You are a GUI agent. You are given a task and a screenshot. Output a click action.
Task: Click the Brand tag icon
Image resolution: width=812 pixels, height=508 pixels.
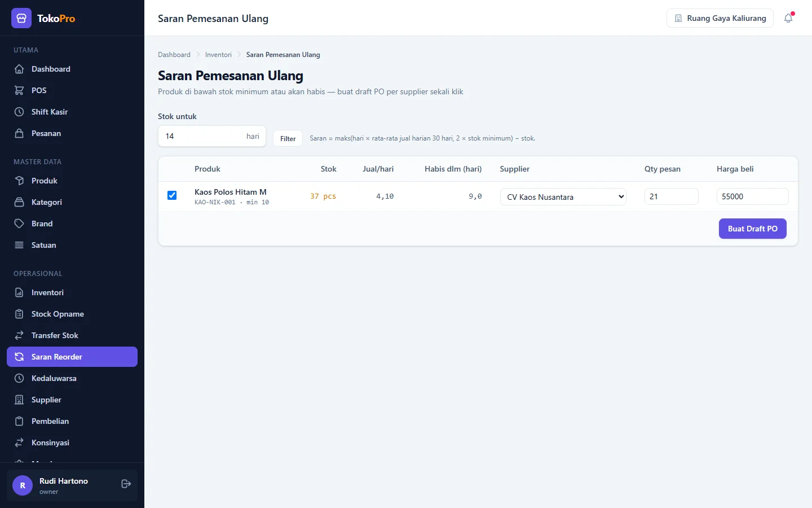tap(19, 224)
